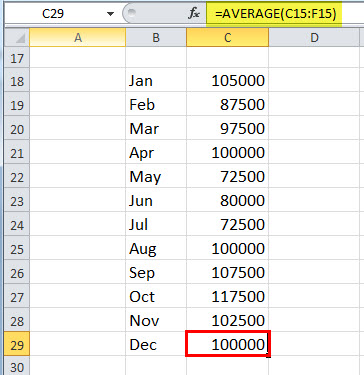364x375 pixels.
Task: Select row 24 header
Action: click(x=17, y=225)
